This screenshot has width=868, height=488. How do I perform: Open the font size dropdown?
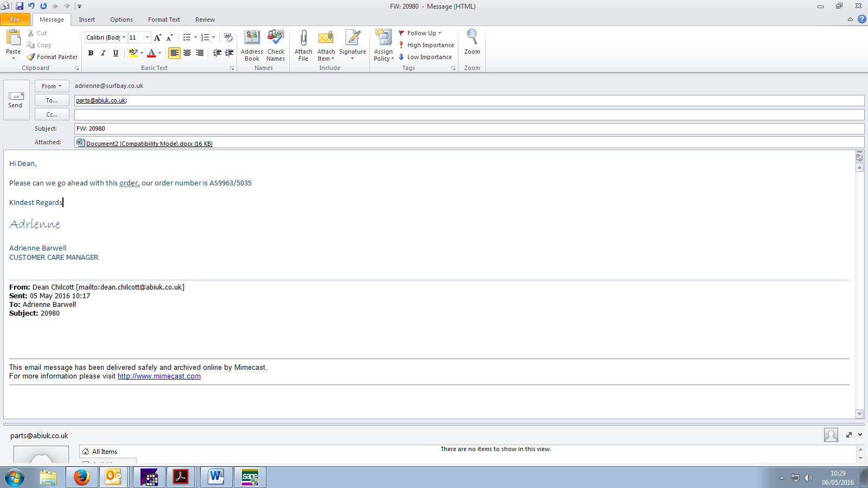click(x=147, y=37)
